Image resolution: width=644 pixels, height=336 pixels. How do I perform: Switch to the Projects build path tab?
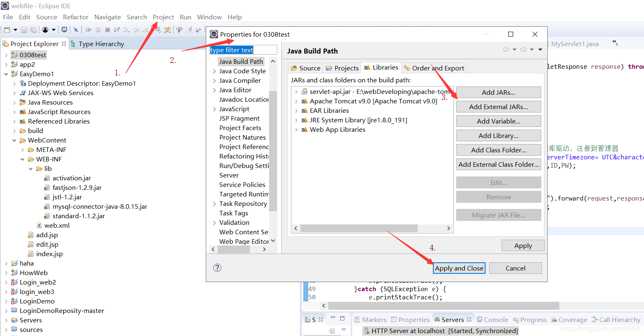[x=342, y=68]
